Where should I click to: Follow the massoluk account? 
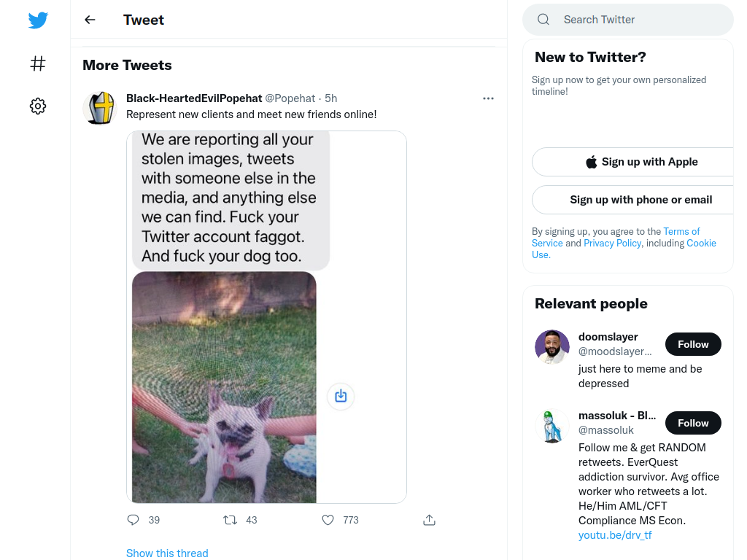pyautogui.click(x=693, y=423)
